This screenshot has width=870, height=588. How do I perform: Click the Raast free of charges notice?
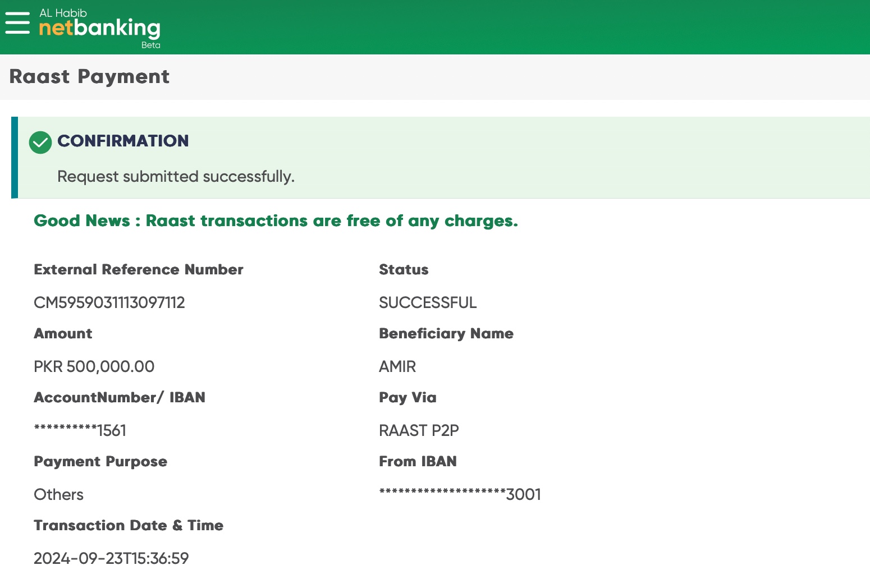(x=276, y=221)
